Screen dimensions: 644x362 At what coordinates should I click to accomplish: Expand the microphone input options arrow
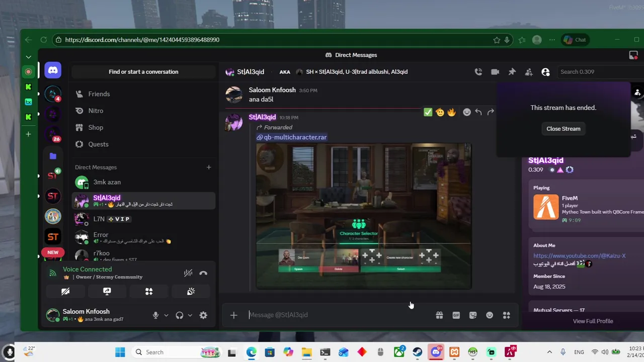pyautogui.click(x=166, y=315)
